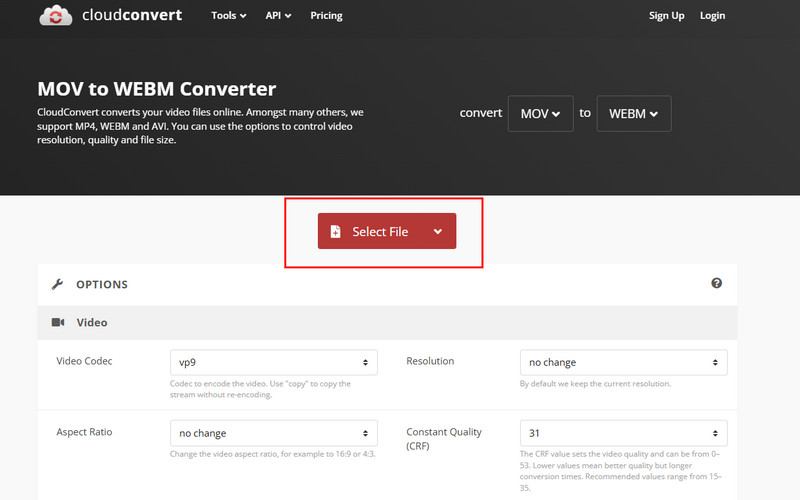Click the Select File button
Image resolution: width=800 pixels, height=500 pixels.
point(387,231)
